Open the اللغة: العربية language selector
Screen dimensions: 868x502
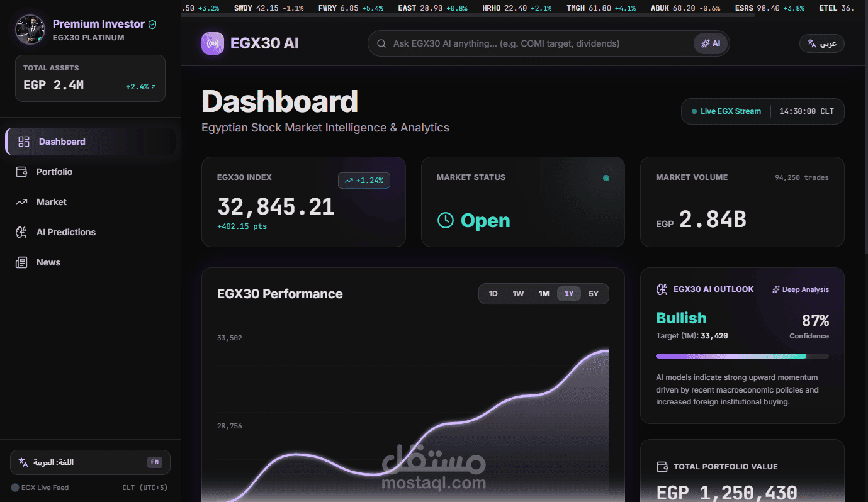click(91, 462)
